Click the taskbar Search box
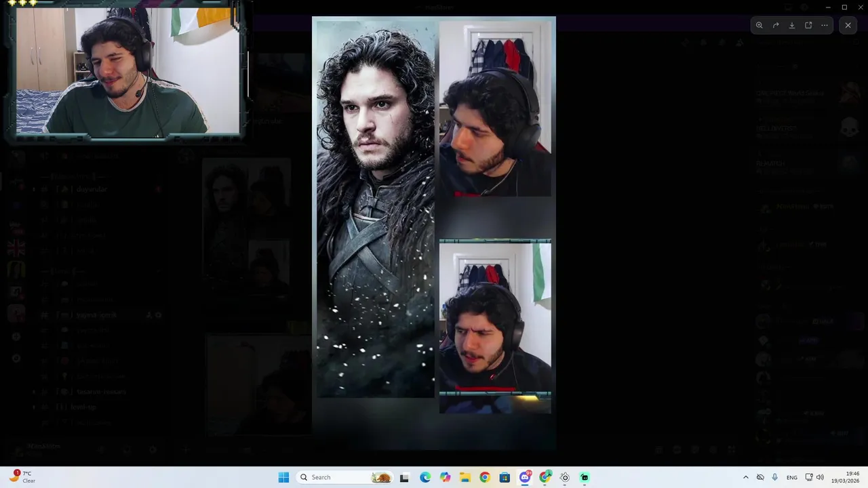 tap(346, 477)
